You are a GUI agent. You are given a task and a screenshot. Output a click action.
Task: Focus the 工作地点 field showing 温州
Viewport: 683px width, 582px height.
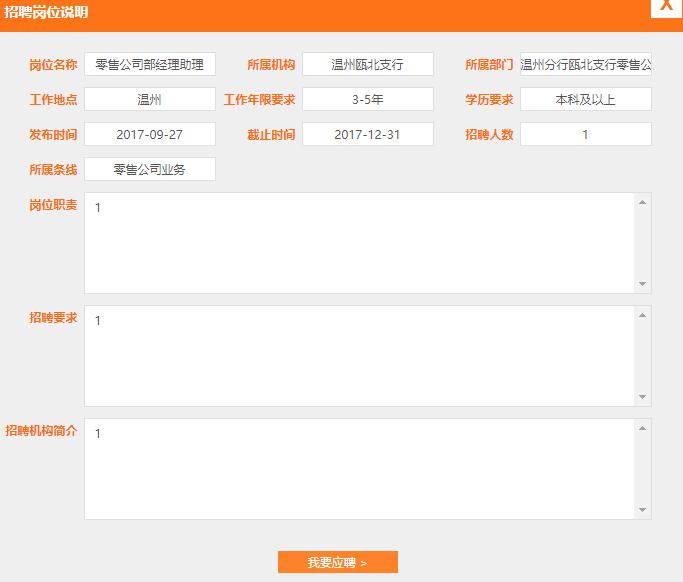point(150,100)
